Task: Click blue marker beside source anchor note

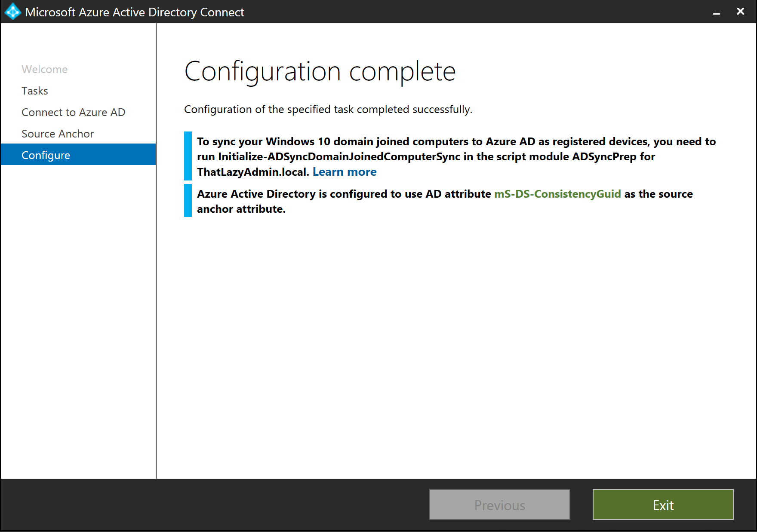Action: click(188, 201)
